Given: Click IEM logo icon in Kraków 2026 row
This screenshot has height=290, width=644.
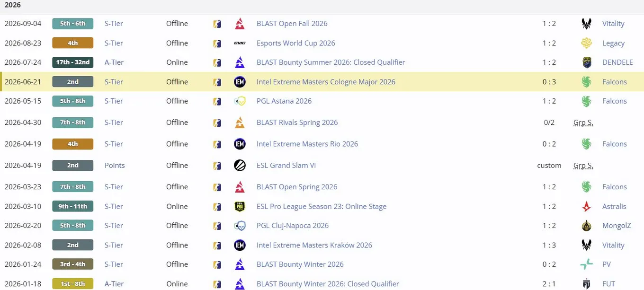Looking at the screenshot, I should click(240, 245).
